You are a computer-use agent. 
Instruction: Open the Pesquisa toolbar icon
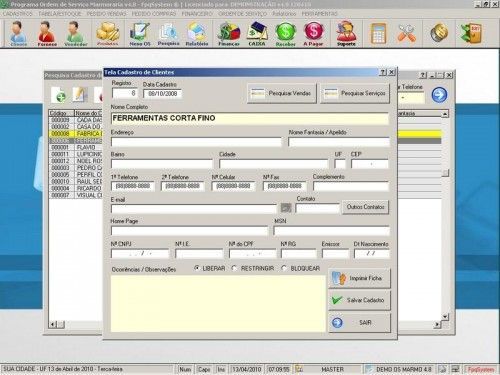pos(168,33)
